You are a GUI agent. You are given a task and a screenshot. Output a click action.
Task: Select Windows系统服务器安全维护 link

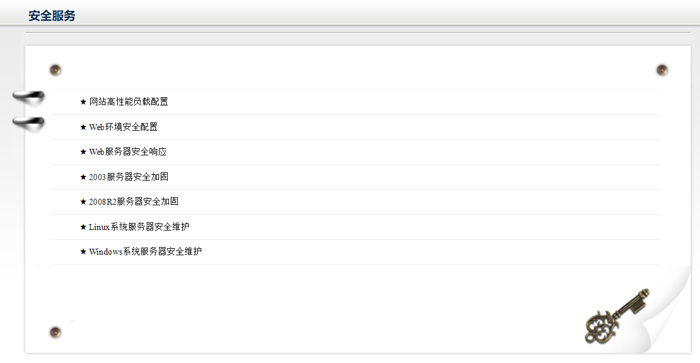click(x=145, y=252)
